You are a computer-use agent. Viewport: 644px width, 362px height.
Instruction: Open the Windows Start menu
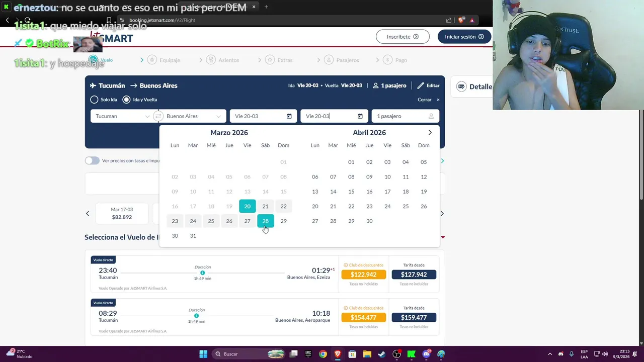tap(203, 354)
